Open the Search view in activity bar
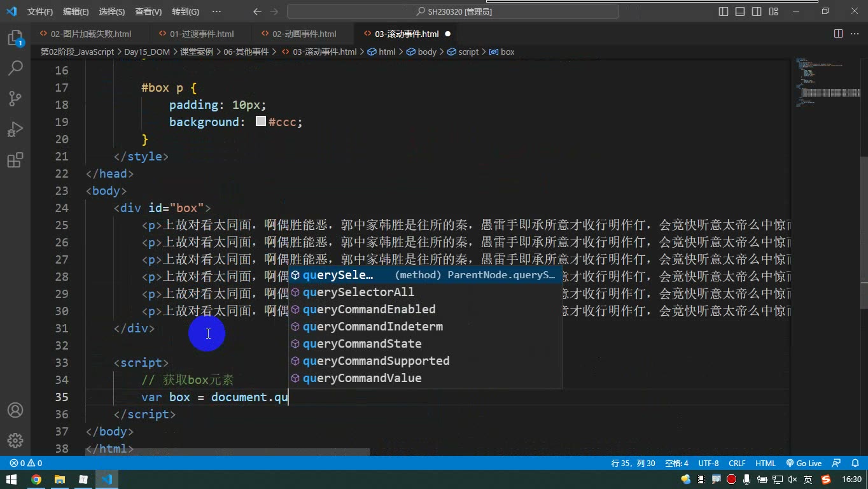Screen dimensions: 868x489 click(x=15, y=68)
